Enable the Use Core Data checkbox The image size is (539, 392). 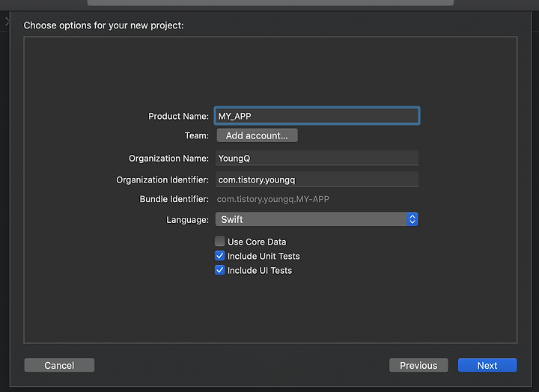(219, 242)
